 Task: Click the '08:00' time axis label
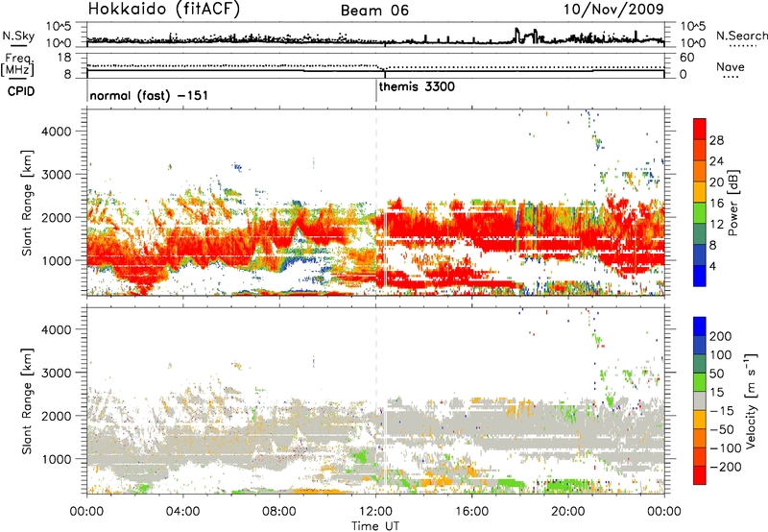pos(279,512)
